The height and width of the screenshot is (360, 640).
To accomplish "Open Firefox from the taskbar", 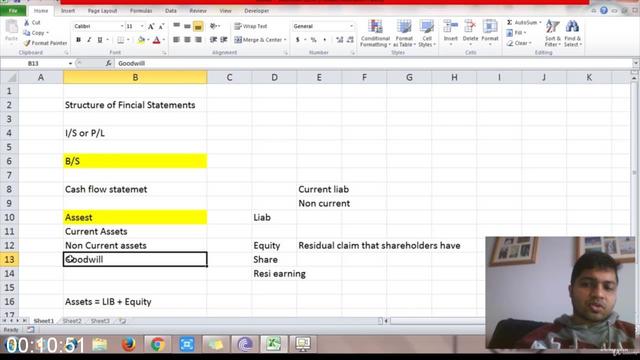I will 129,344.
